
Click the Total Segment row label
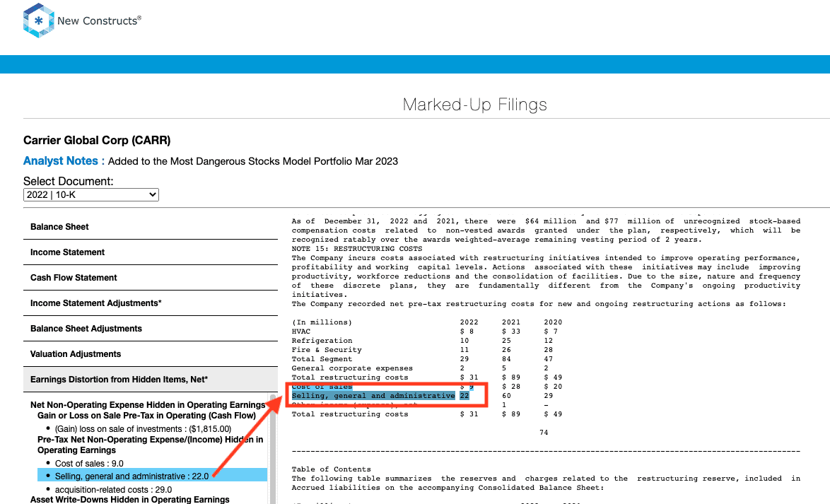point(322,359)
